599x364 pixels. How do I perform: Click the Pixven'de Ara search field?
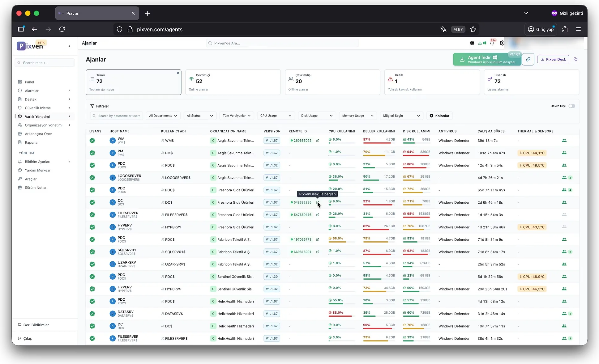tap(282, 43)
